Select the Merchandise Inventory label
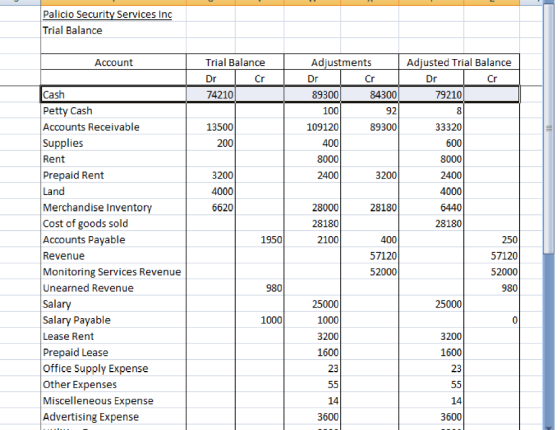 pos(98,208)
